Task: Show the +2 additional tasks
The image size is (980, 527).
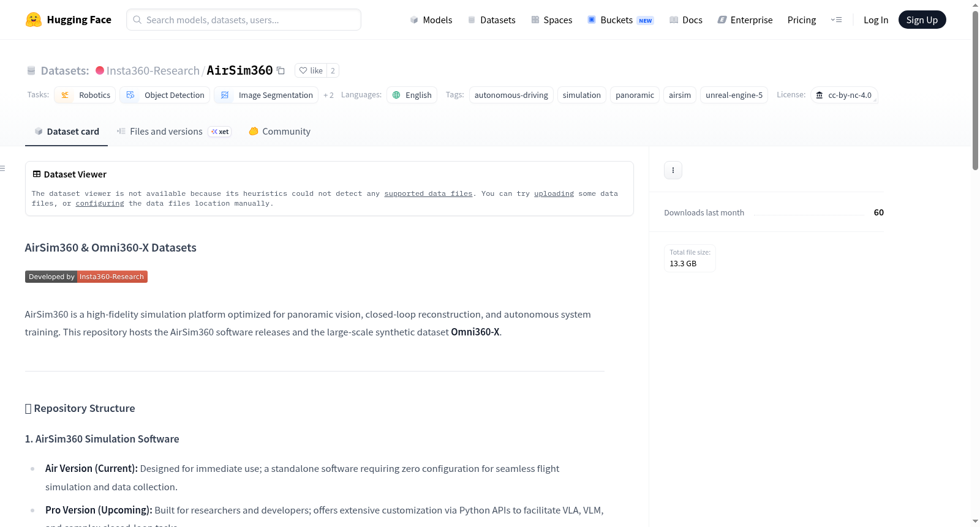Action: point(328,95)
